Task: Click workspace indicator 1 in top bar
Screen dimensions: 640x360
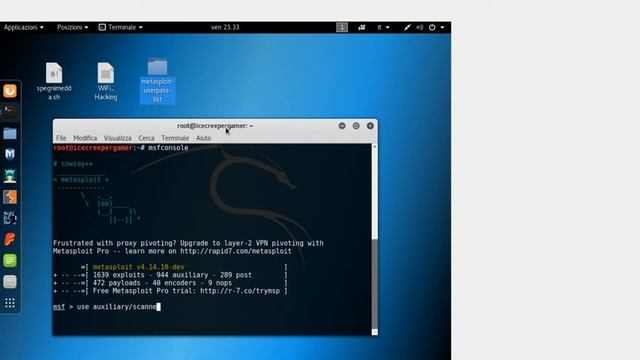Action: (x=342, y=27)
